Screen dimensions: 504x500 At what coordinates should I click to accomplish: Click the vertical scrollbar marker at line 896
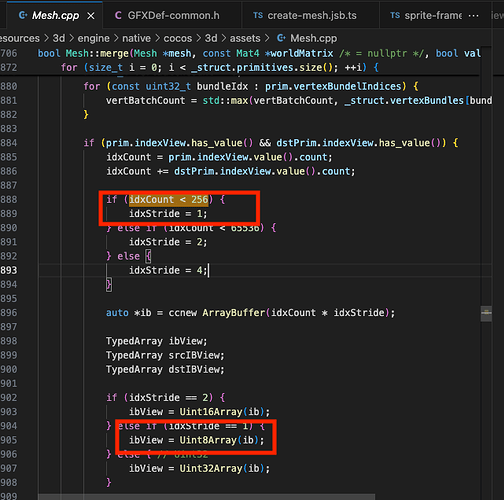486,313
